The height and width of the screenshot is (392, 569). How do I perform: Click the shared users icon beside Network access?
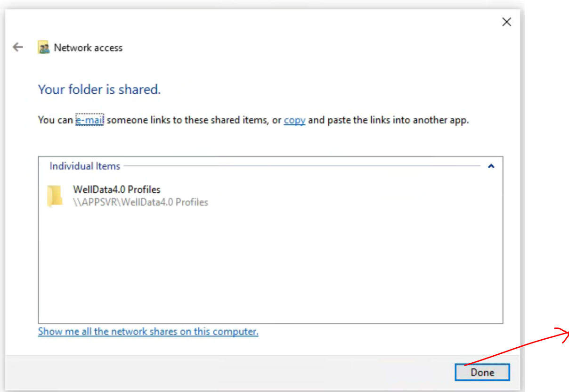[44, 47]
